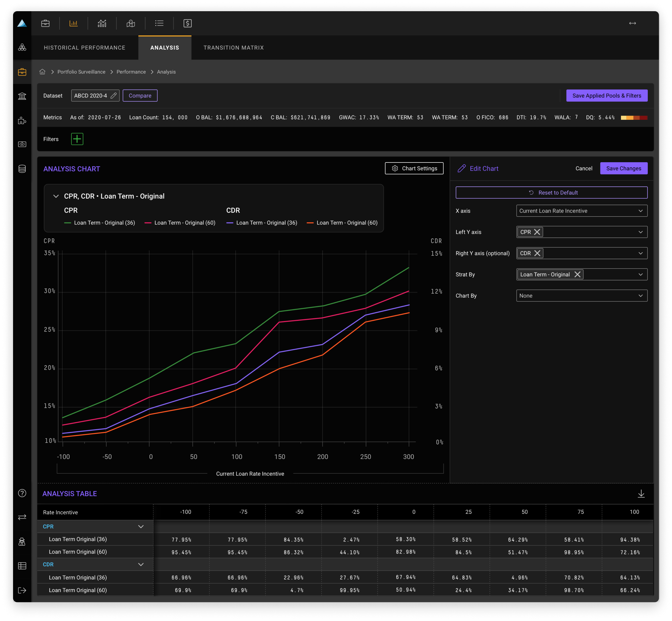Image resolution: width=672 pixels, height=621 pixels.
Task: Open the dollar document toolbar icon
Action: tap(188, 23)
